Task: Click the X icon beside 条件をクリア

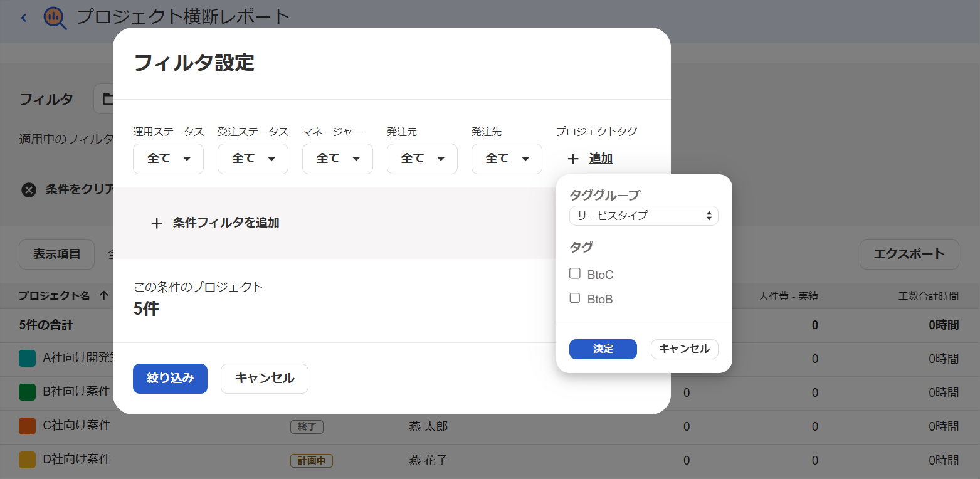Action: coord(29,189)
